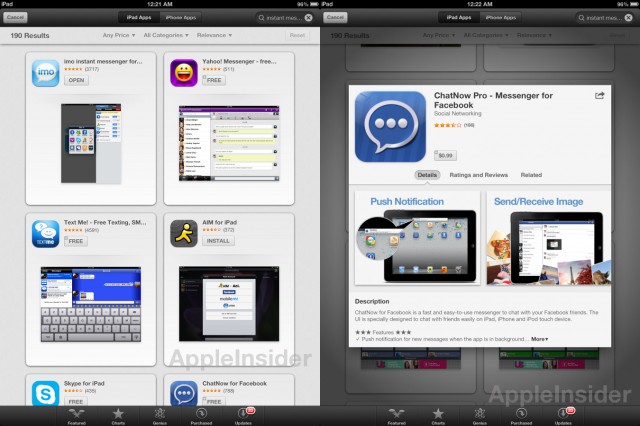
Task: Switch to the Details tab
Action: (x=427, y=175)
